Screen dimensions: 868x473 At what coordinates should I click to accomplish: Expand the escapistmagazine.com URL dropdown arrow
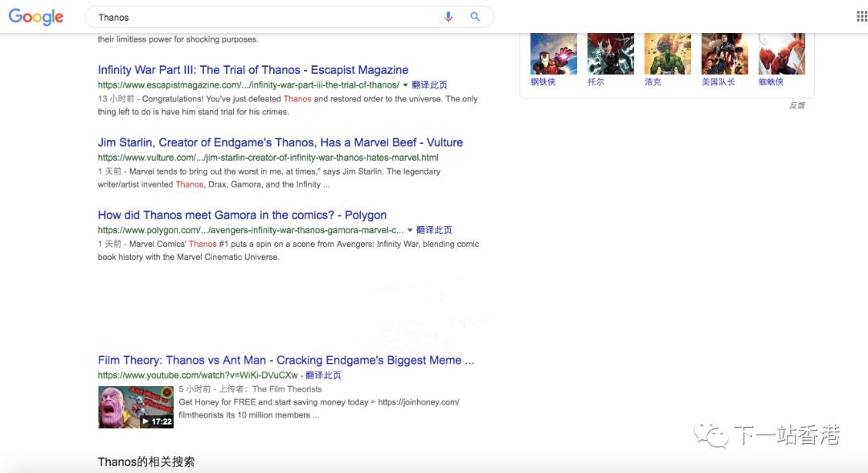405,85
